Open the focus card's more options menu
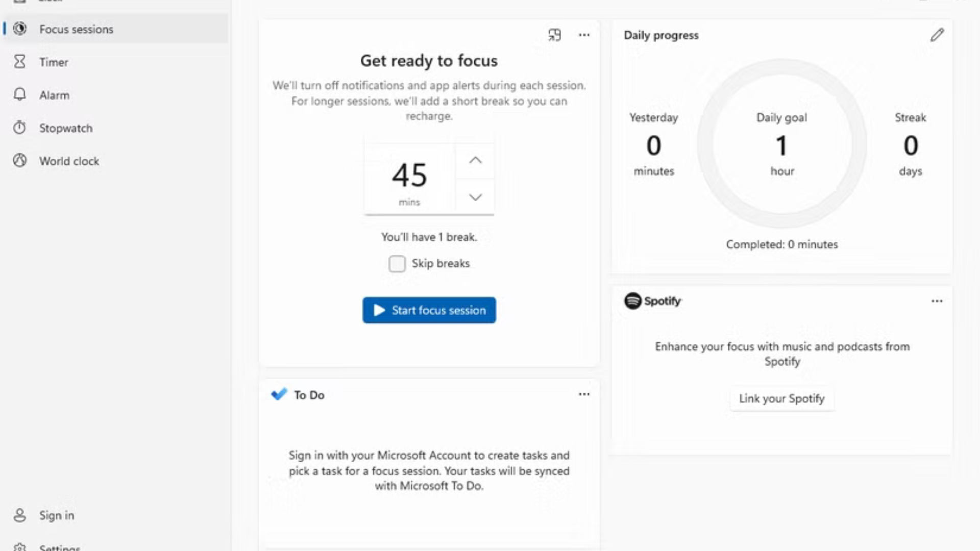The image size is (980, 551). (x=584, y=35)
